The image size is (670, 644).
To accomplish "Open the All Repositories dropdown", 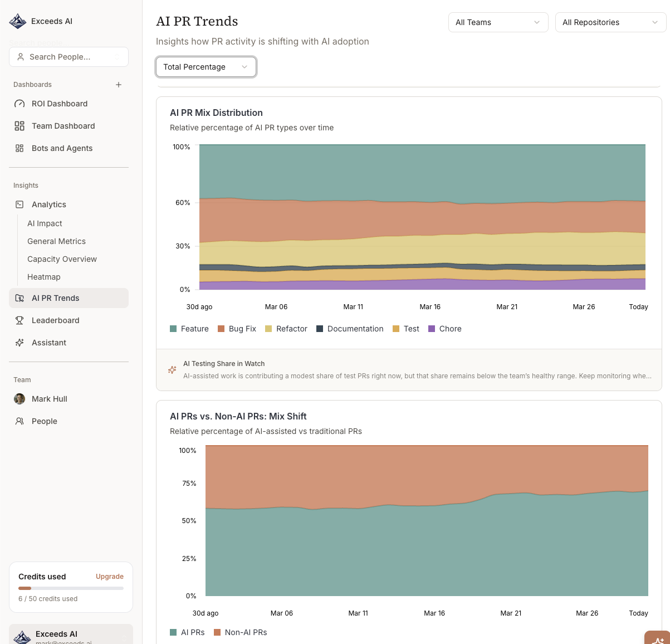I will click(610, 22).
